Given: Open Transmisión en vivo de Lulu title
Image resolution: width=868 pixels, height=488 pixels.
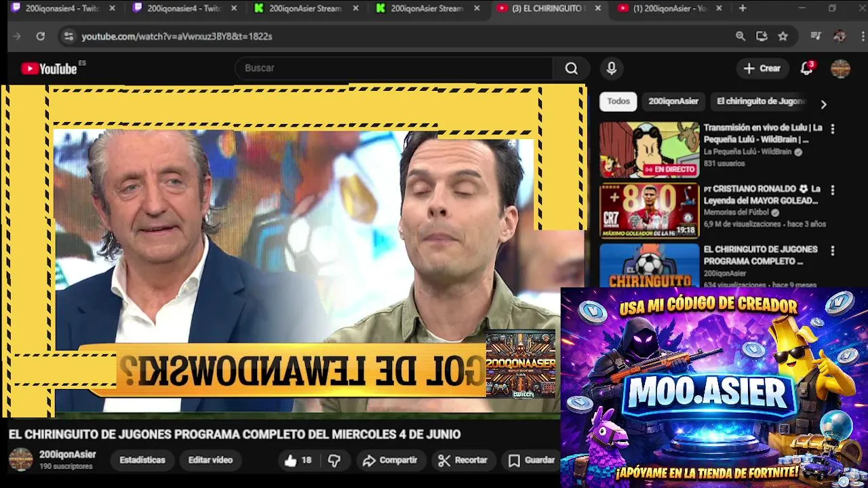Looking at the screenshot, I should pos(763,134).
